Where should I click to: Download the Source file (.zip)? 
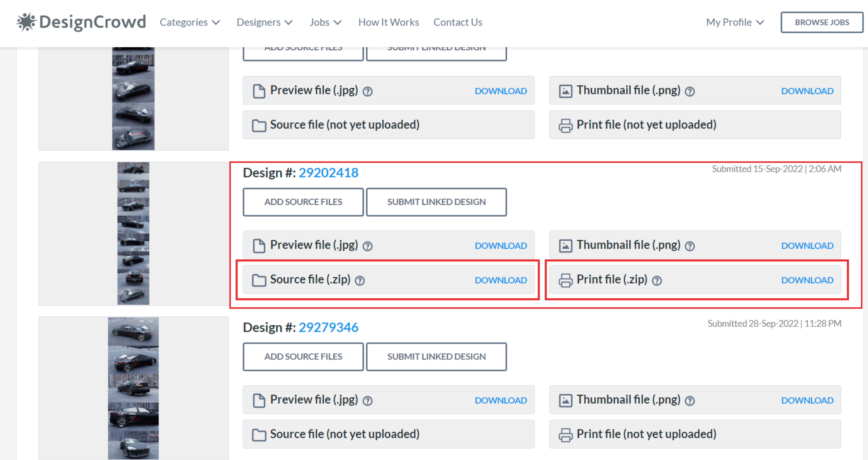[x=501, y=280]
